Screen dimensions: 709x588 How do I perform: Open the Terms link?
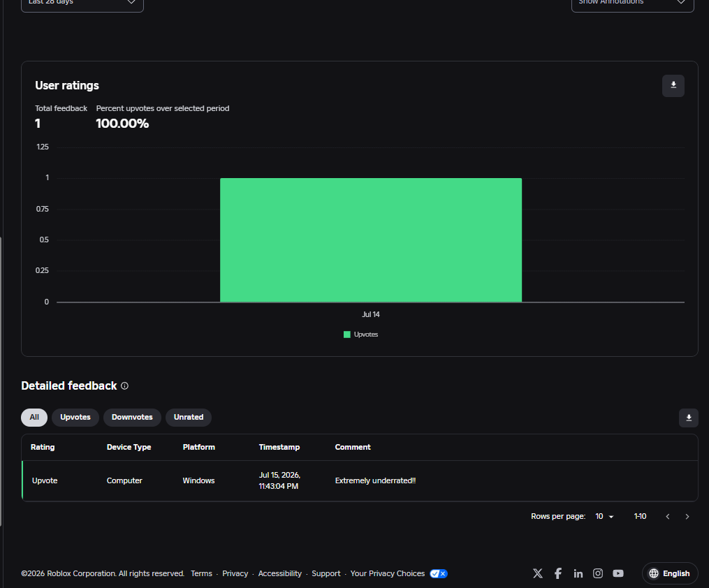pyautogui.click(x=201, y=573)
